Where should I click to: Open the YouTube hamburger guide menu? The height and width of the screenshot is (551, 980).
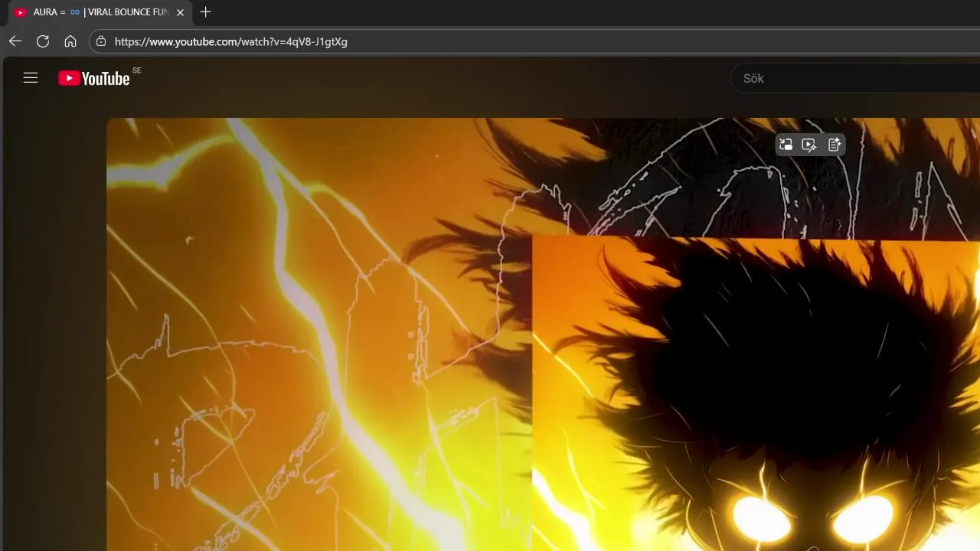31,77
